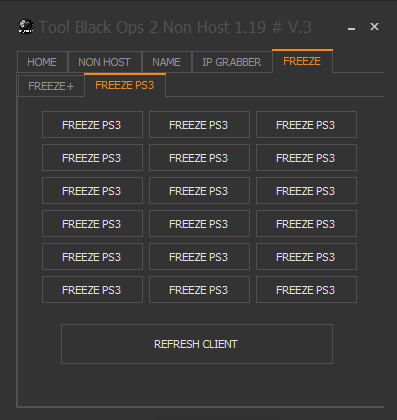Click the app icon in the title bar
Viewport: 397px width, 420px height.
(x=26, y=27)
